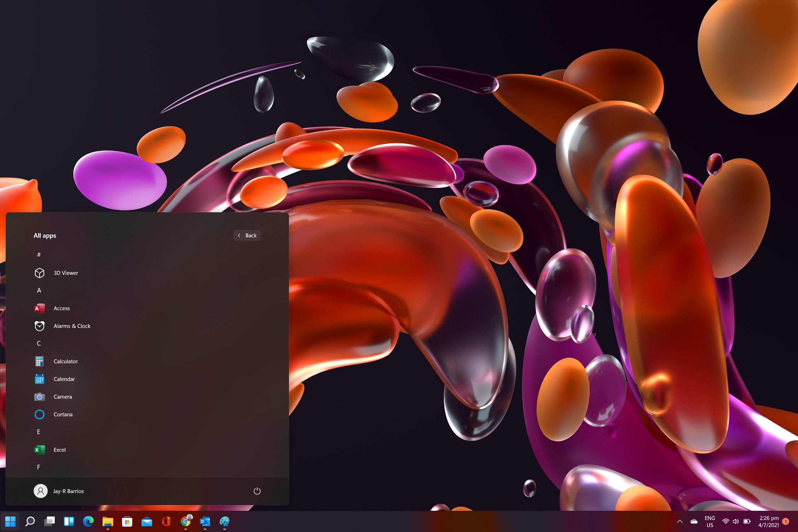Start the Camera app
Screen dimensions: 798x532
[63, 397]
